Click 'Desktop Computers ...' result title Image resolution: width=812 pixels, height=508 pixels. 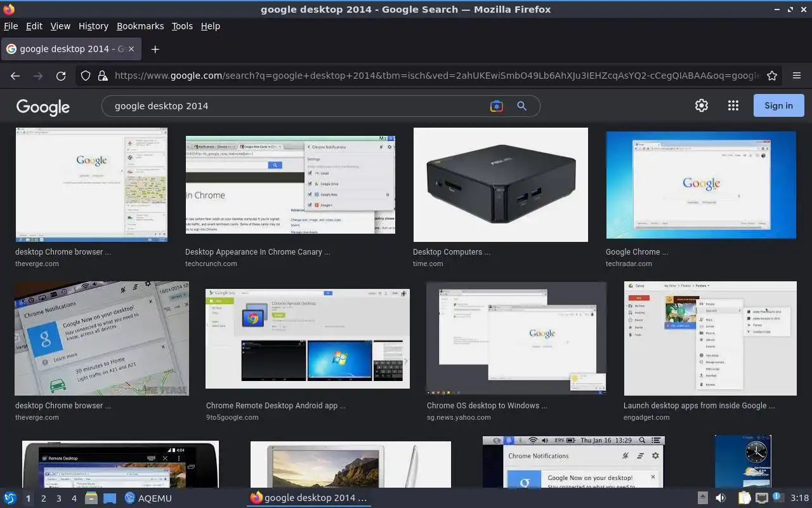point(451,252)
